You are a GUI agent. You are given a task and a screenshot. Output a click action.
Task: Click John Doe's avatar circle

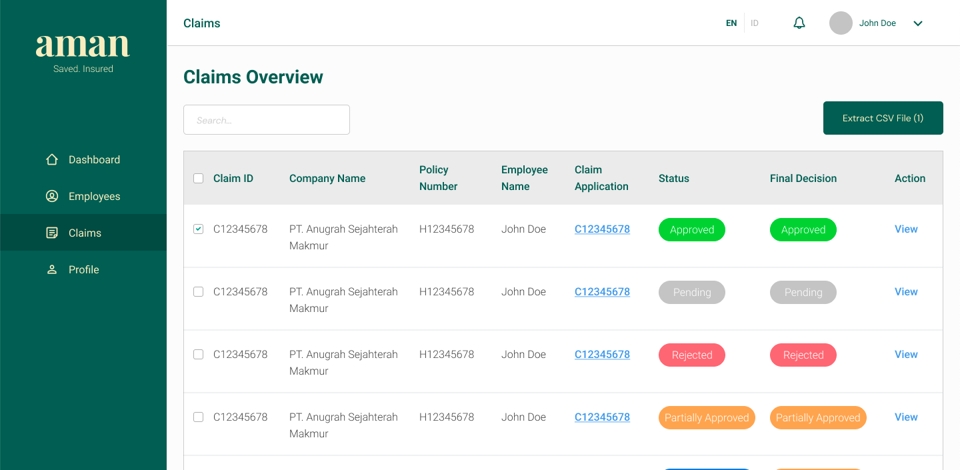[x=841, y=23]
